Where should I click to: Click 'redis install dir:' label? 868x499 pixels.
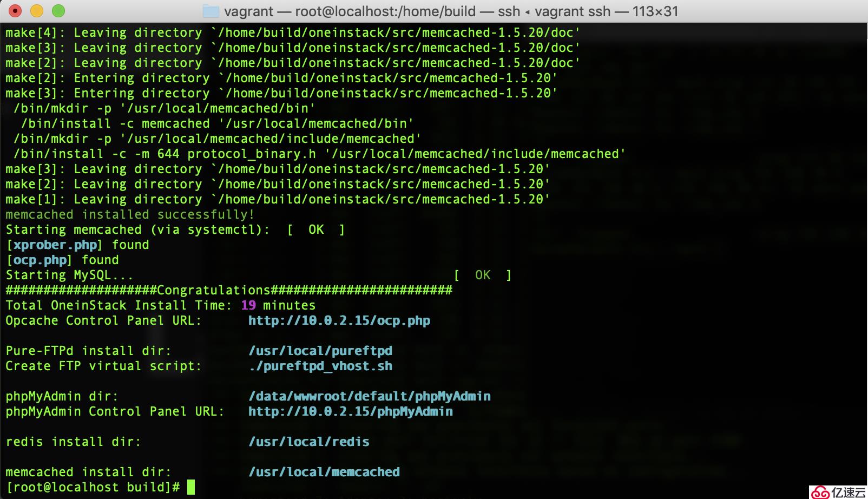click(x=73, y=442)
